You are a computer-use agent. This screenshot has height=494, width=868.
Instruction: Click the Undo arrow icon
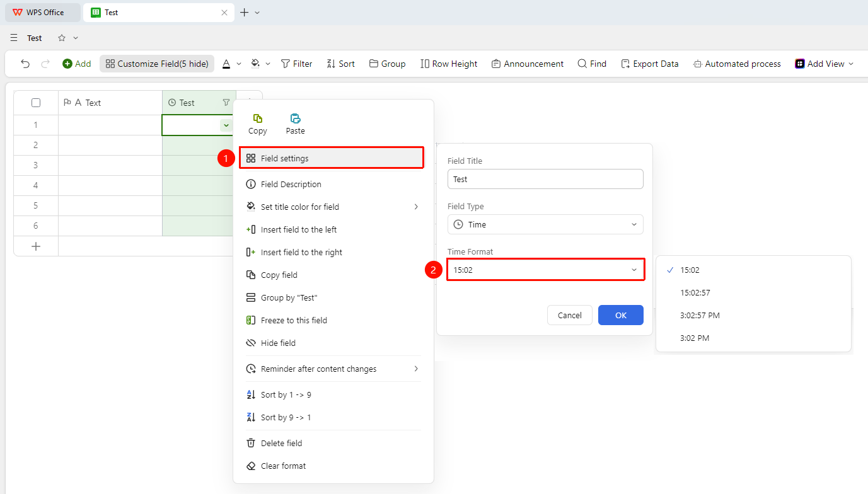25,64
